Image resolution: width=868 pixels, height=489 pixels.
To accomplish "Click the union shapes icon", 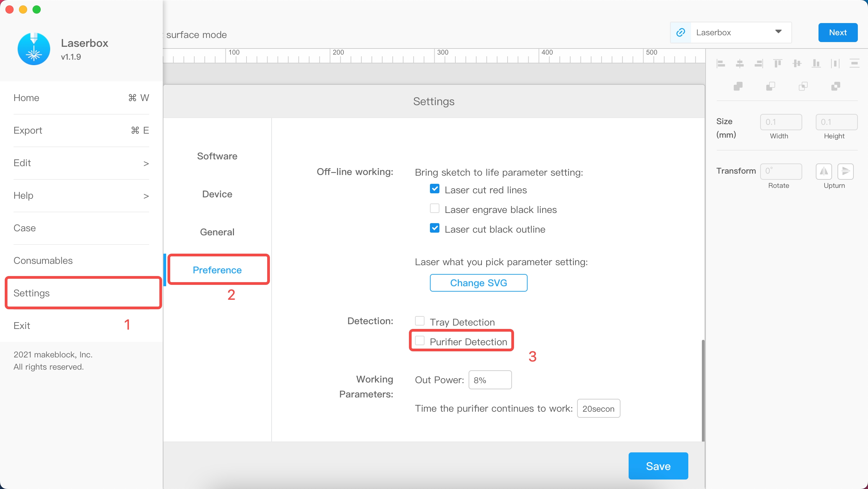I will click(x=738, y=86).
